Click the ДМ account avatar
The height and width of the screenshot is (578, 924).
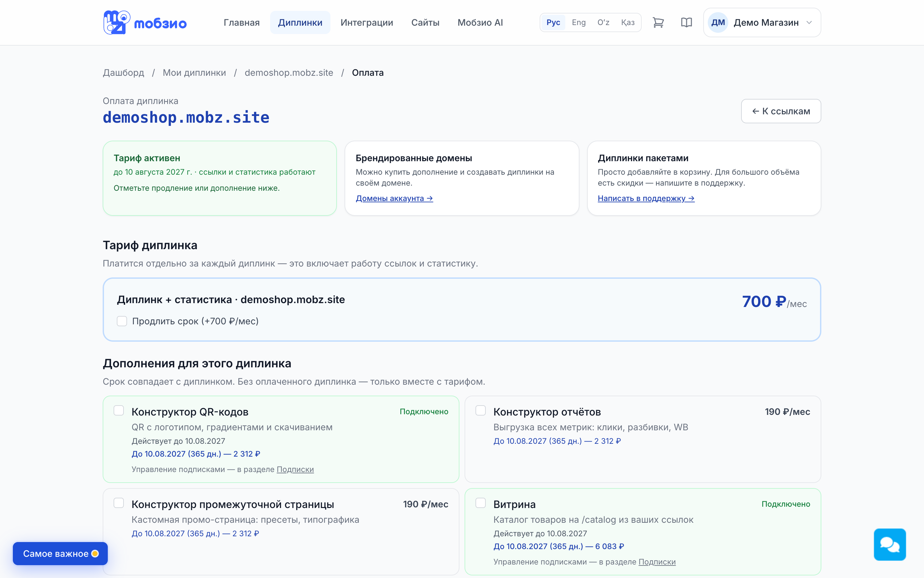click(x=718, y=22)
